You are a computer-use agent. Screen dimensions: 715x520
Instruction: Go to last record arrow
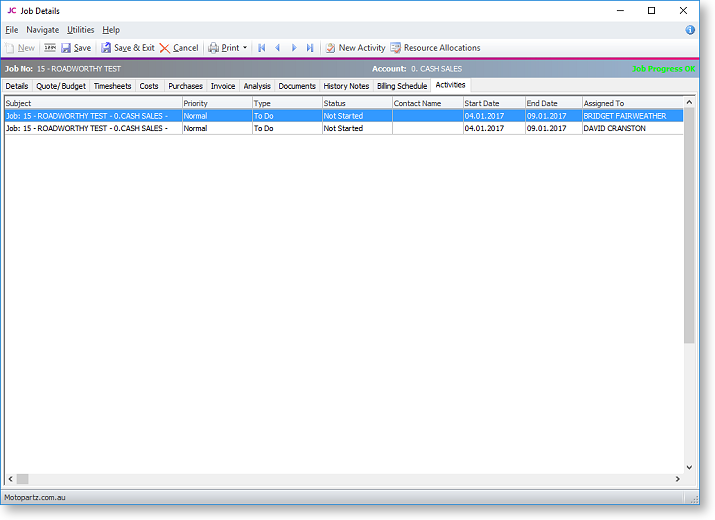click(310, 48)
